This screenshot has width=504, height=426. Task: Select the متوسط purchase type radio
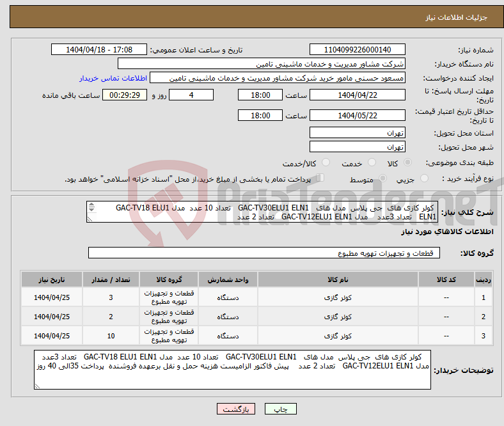pyautogui.click(x=383, y=178)
